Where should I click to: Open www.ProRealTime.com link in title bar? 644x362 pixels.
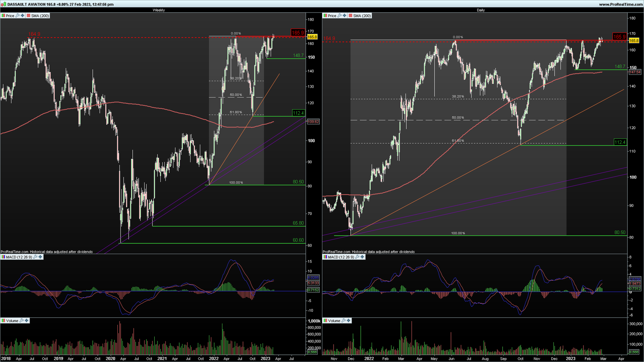pos(621,4)
